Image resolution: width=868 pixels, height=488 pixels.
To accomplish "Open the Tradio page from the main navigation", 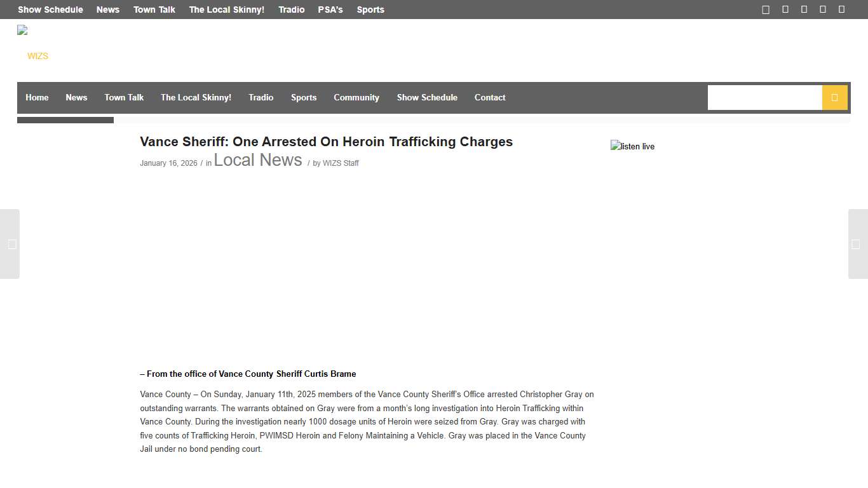I will [261, 97].
